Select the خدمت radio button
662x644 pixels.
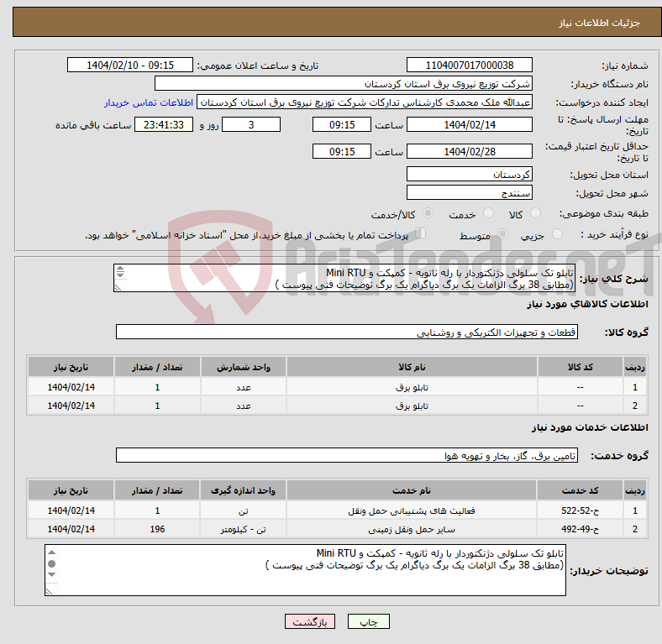pyautogui.click(x=488, y=213)
